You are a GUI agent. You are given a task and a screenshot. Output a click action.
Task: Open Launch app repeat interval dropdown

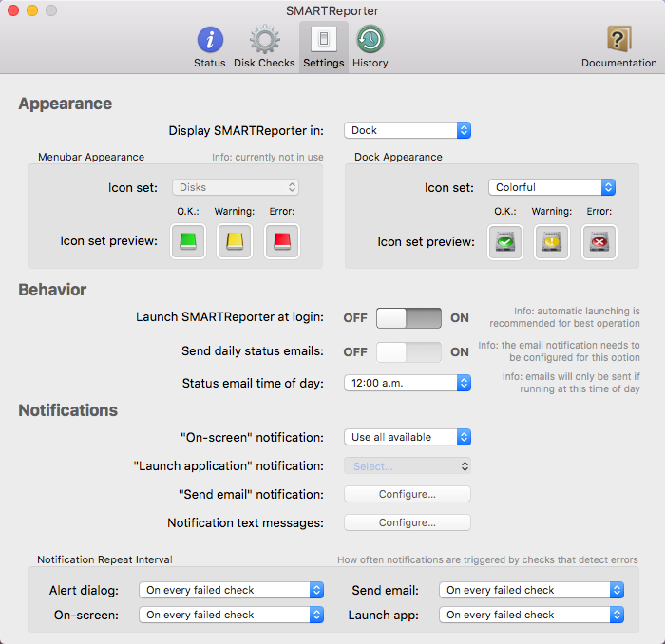[531, 615]
